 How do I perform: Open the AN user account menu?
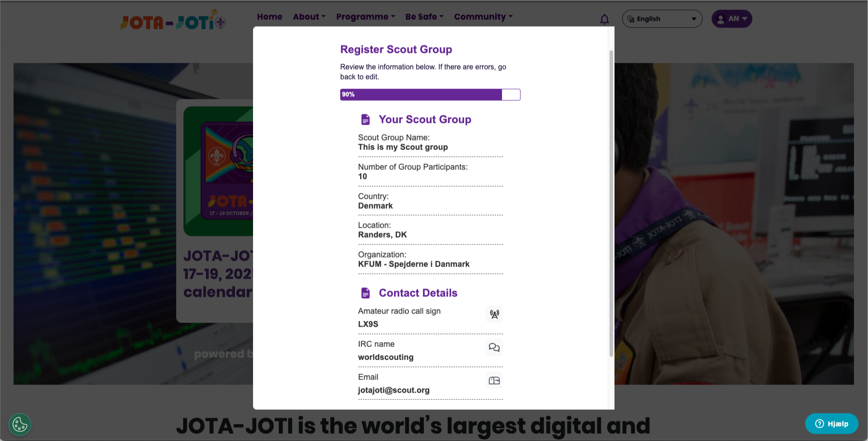click(x=732, y=19)
